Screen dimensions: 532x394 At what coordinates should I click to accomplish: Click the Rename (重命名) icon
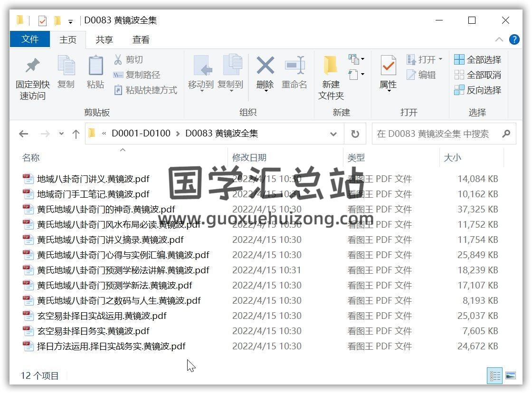[294, 65]
